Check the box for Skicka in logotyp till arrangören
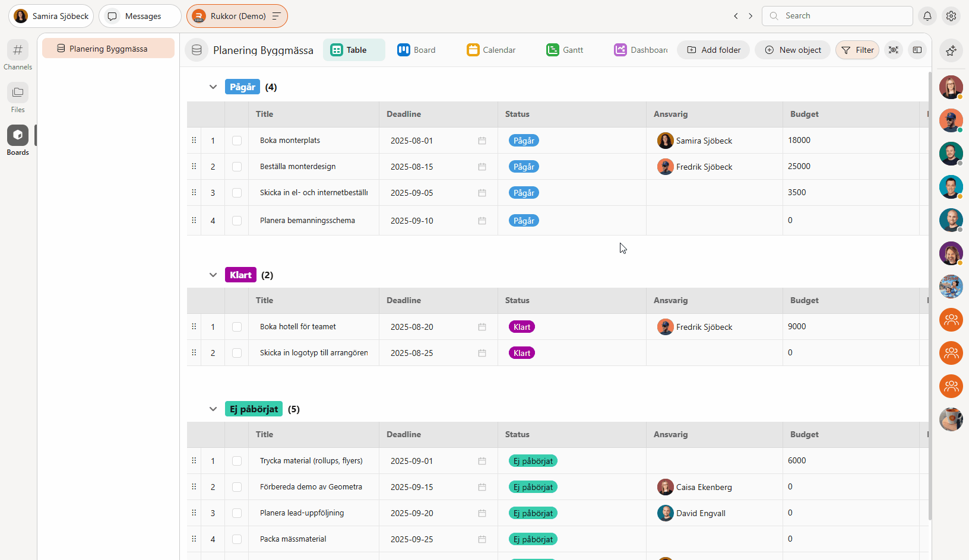 click(237, 353)
